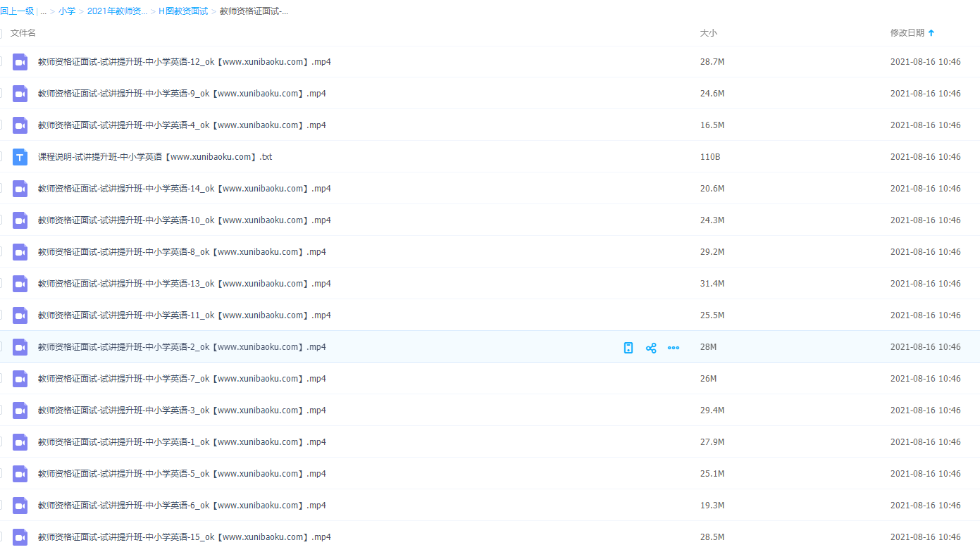Open the 2021年教师资... breadcrumb link

point(118,11)
